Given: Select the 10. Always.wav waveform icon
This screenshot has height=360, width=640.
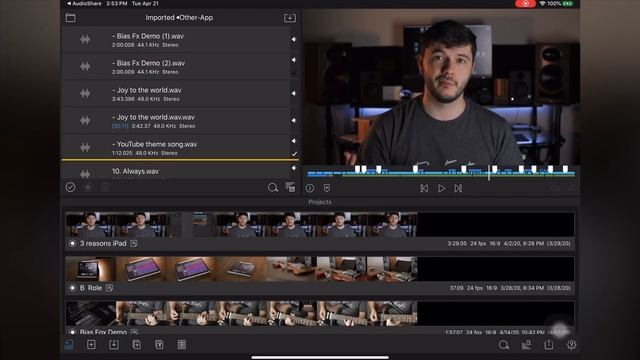Looking at the screenshot, I should 85,174.
